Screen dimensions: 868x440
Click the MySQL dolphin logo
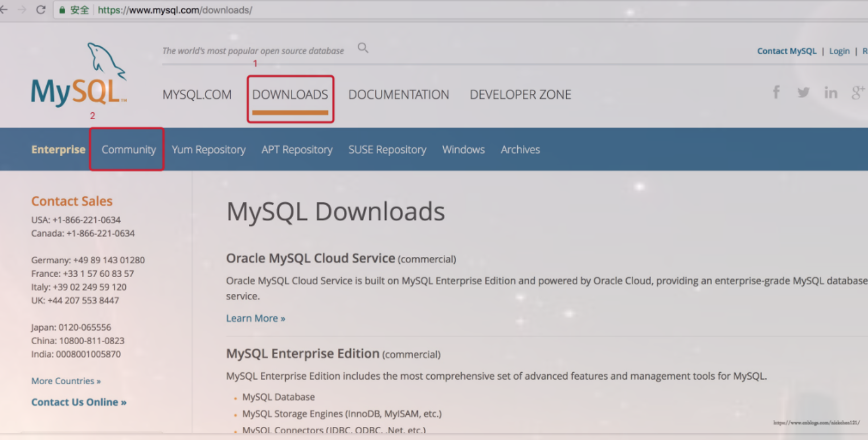point(79,74)
